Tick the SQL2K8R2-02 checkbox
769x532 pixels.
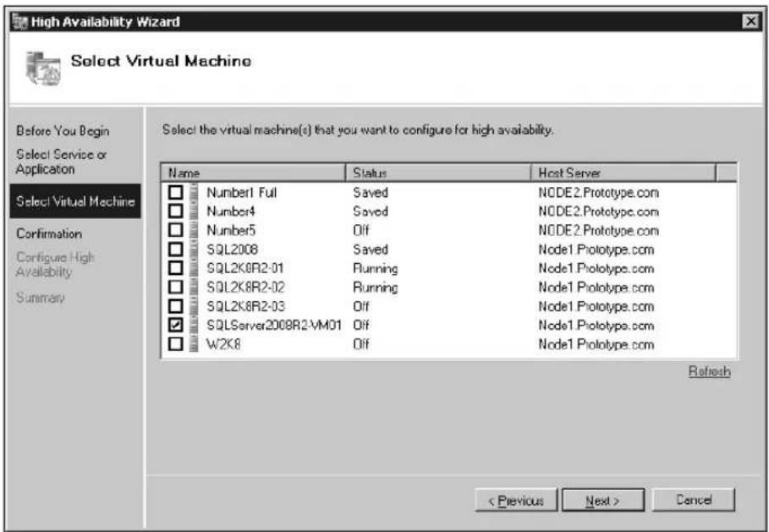(x=176, y=288)
